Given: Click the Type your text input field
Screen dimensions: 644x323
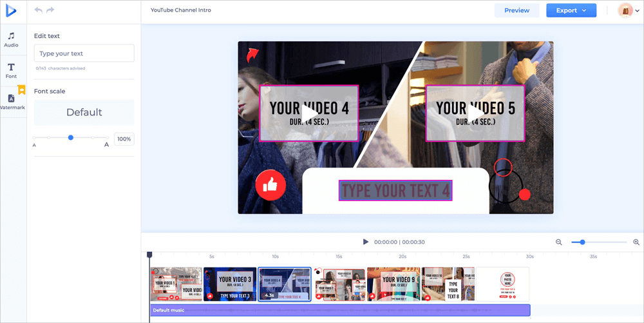Looking at the screenshot, I should [84, 54].
